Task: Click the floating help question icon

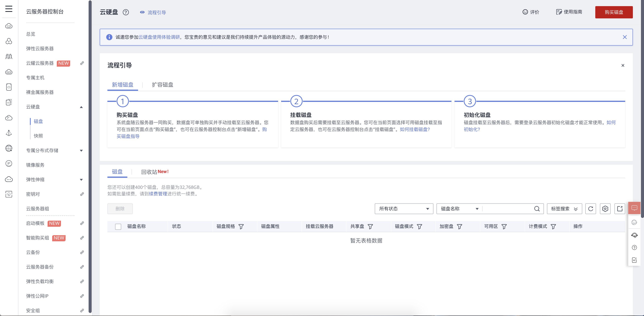Action: (x=634, y=248)
